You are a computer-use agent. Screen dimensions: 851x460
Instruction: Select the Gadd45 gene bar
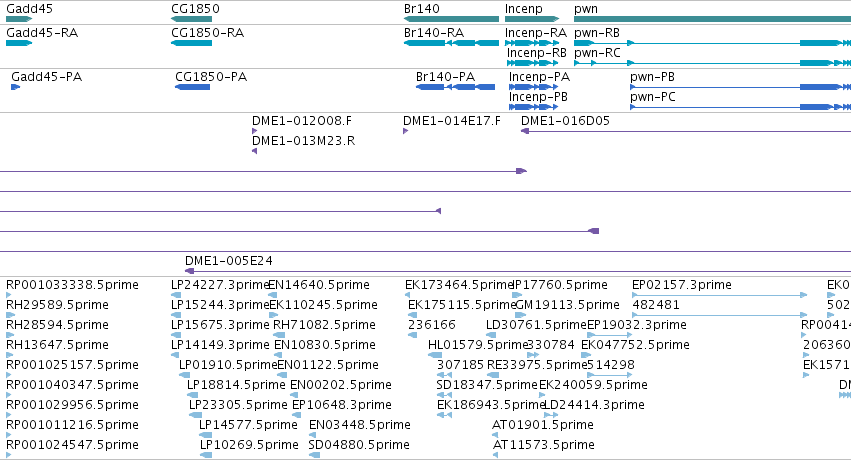[x=19, y=19]
